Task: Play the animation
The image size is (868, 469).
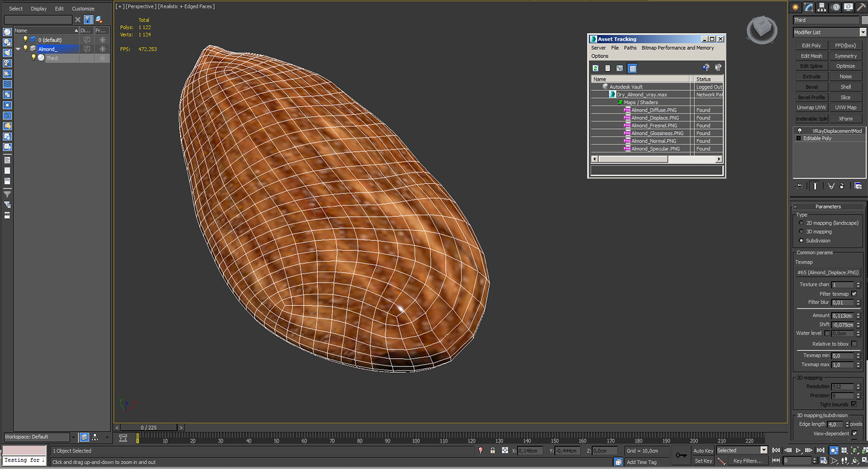Action: point(799,450)
